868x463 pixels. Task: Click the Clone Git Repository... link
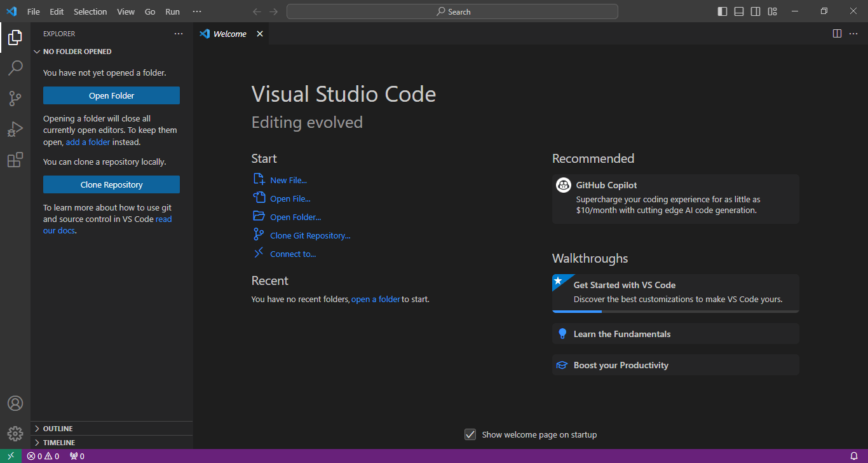310,235
